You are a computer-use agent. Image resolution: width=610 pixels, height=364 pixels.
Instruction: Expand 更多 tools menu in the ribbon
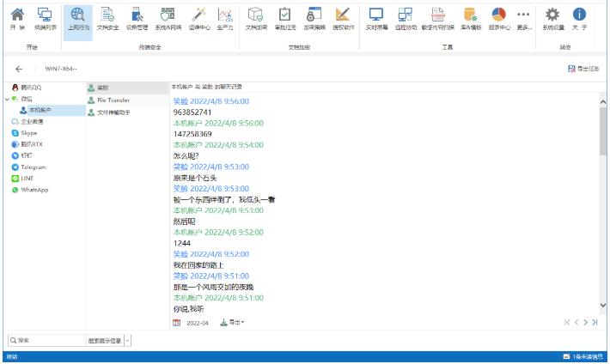[x=522, y=19]
